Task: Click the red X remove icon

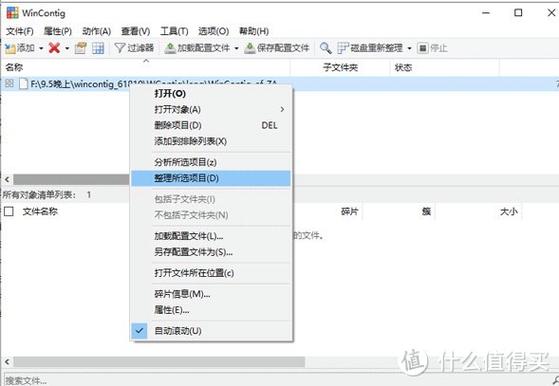Action: [x=54, y=48]
